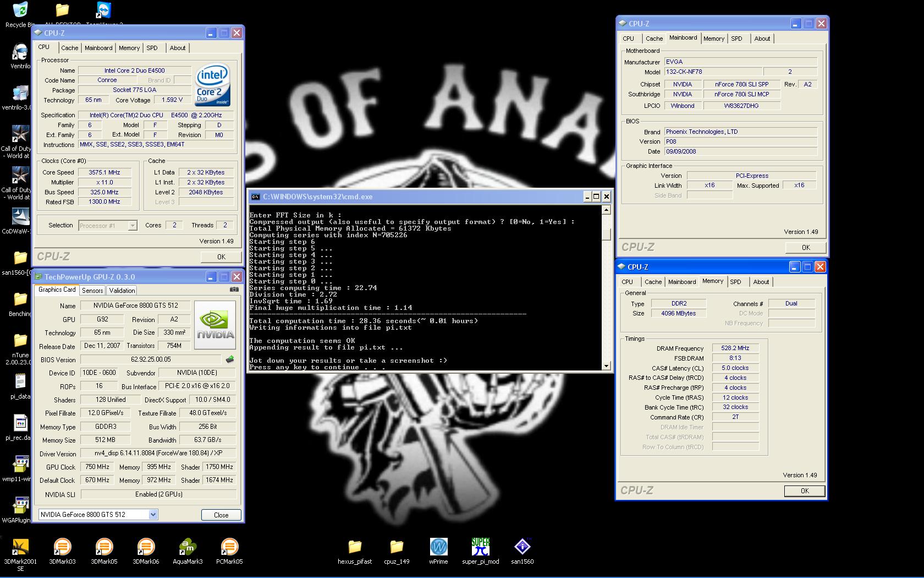Open the Recycle Bin desktop icon

point(20,10)
